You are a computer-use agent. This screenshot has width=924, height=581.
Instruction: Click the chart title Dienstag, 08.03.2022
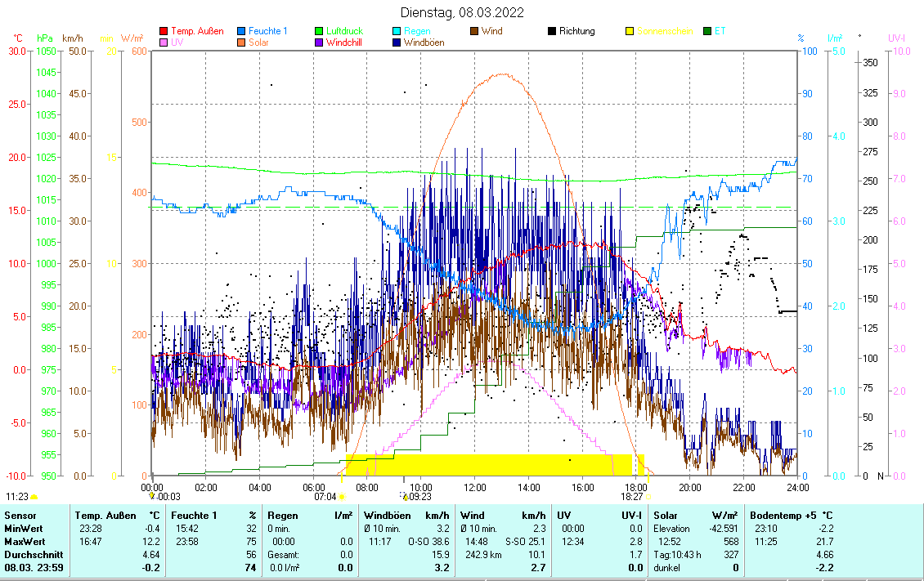coord(462,12)
